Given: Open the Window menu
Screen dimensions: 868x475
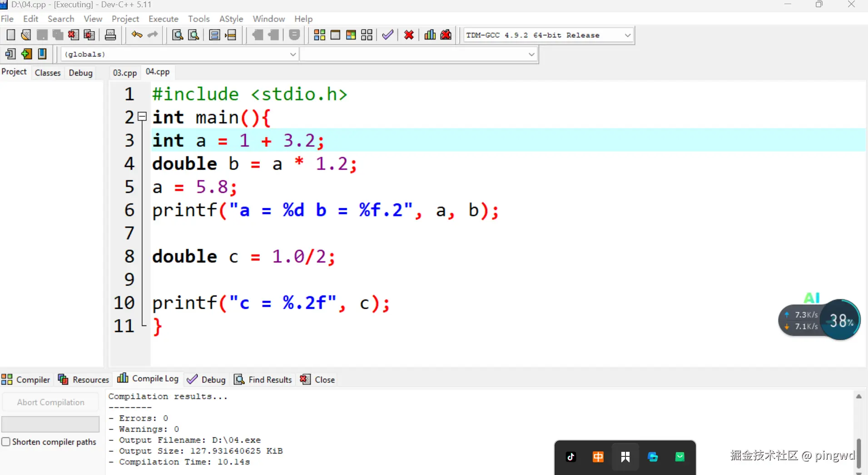Looking at the screenshot, I should [x=269, y=19].
